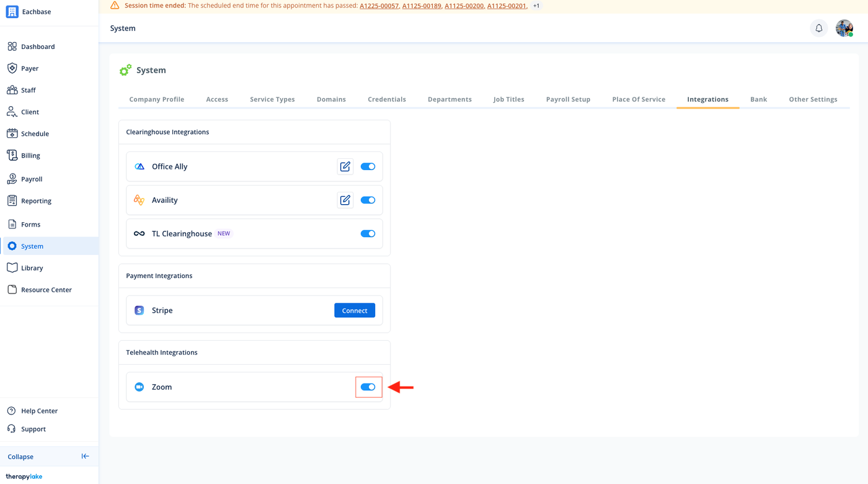Edit the Availity integration settings

click(x=345, y=200)
